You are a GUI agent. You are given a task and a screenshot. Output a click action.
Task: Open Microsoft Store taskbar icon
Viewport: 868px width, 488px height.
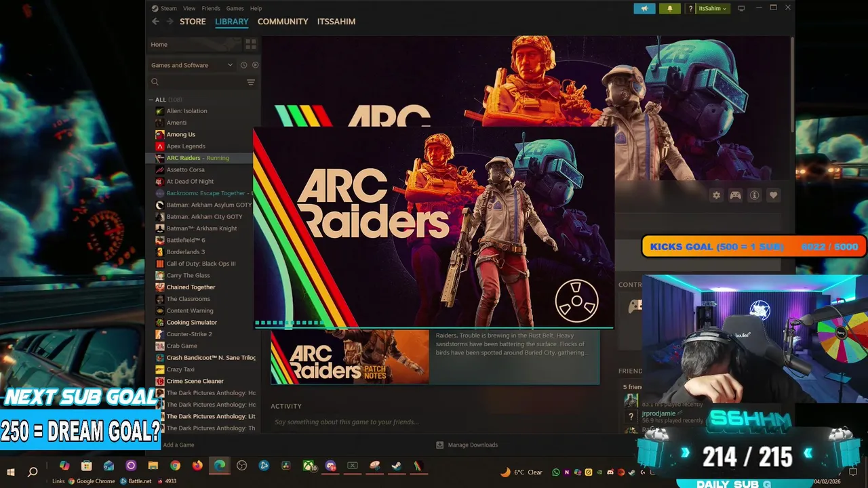click(86, 466)
